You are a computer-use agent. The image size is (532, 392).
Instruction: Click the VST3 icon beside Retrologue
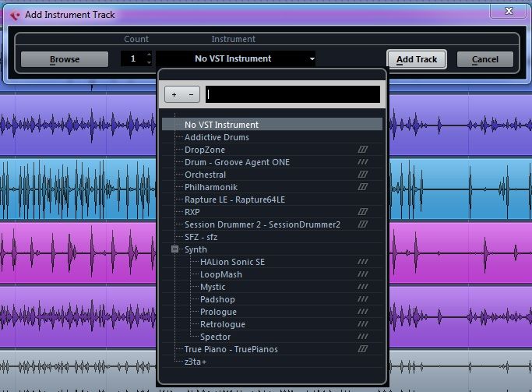pos(363,323)
